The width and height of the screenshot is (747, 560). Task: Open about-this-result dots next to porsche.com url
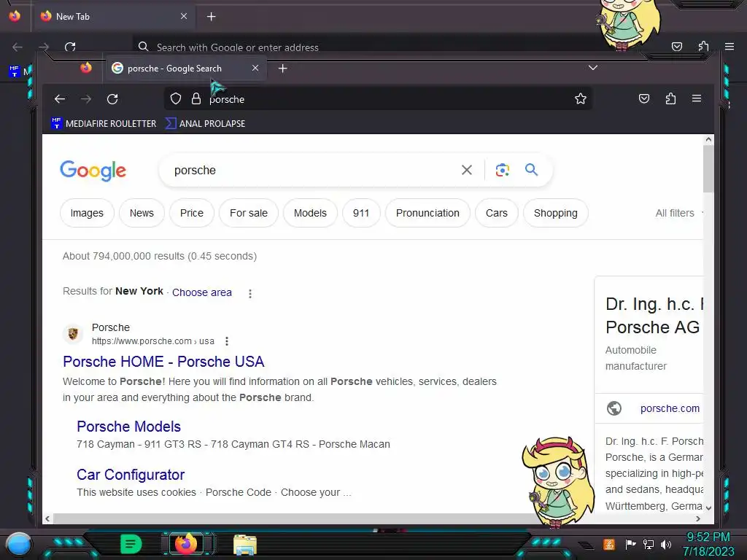click(227, 341)
